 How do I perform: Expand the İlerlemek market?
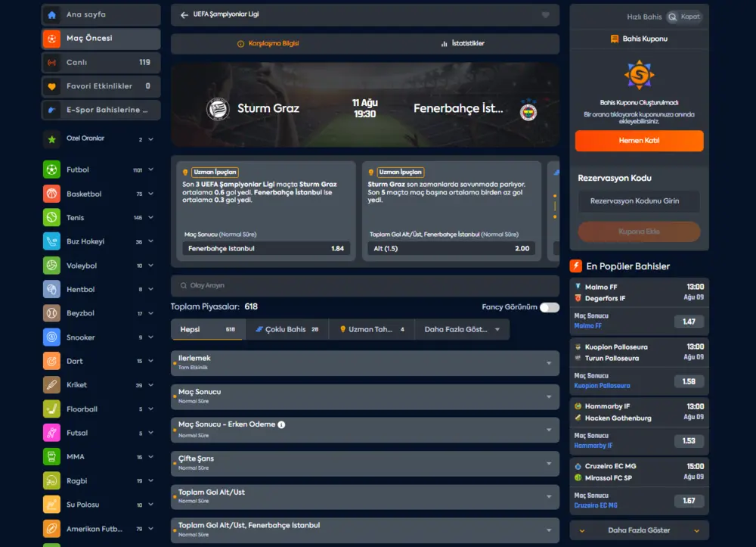pyautogui.click(x=365, y=362)
